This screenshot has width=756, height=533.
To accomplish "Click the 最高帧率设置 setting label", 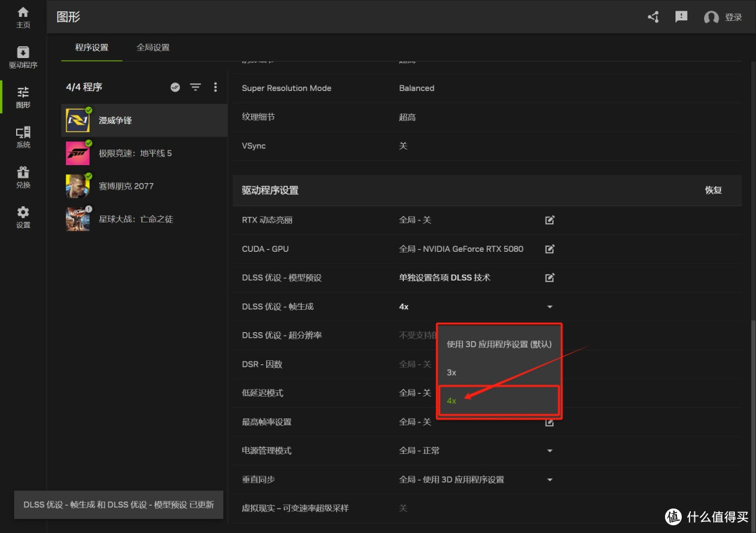I will tap(267, 422).
